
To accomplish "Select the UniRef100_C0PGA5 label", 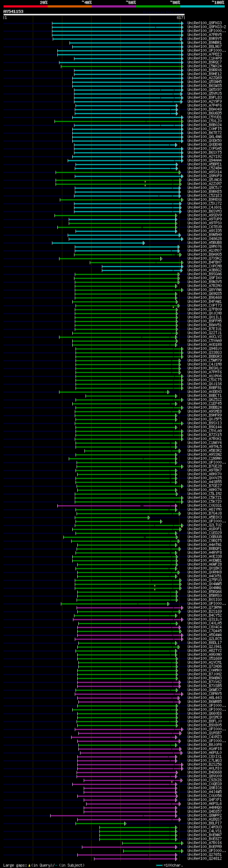I will [204, 149].
